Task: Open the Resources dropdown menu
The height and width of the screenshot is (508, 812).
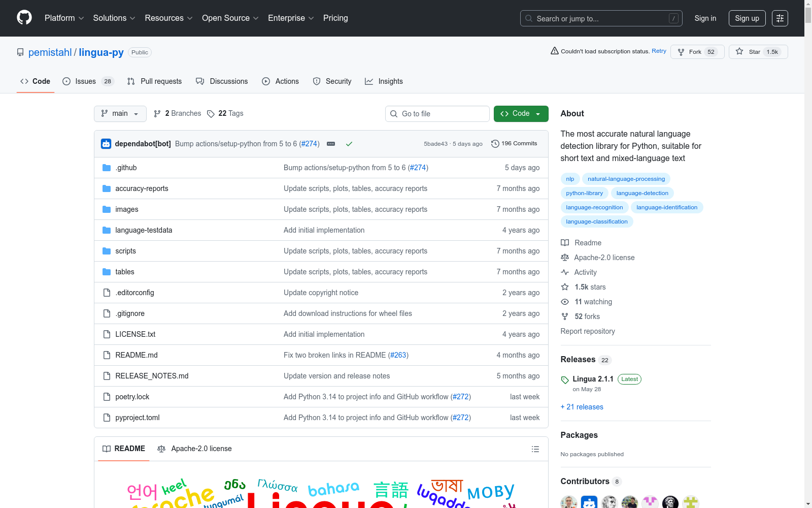Action: point(169,18)
